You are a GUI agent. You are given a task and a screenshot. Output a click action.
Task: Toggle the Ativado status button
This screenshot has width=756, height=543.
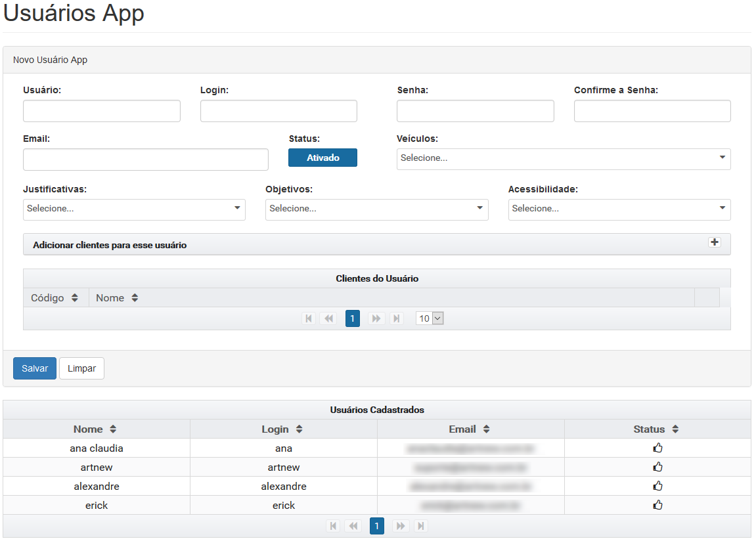tap(322, 158)
